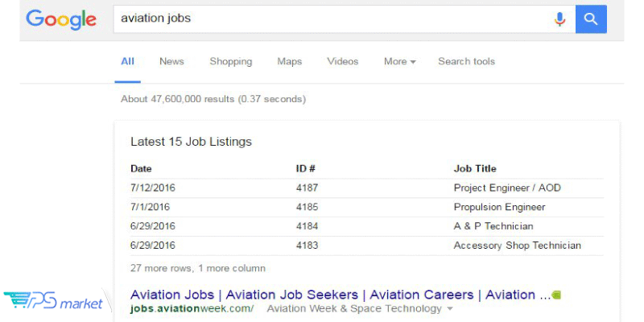Select the Propulsion Engineer job title
This screenshot has height=322, width=644.
tap(499, 207)
